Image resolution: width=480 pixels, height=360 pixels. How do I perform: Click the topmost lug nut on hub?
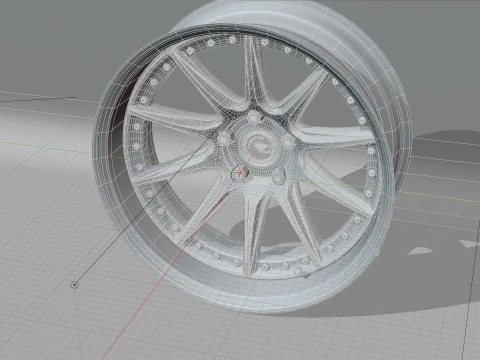(x=254, y=117)
